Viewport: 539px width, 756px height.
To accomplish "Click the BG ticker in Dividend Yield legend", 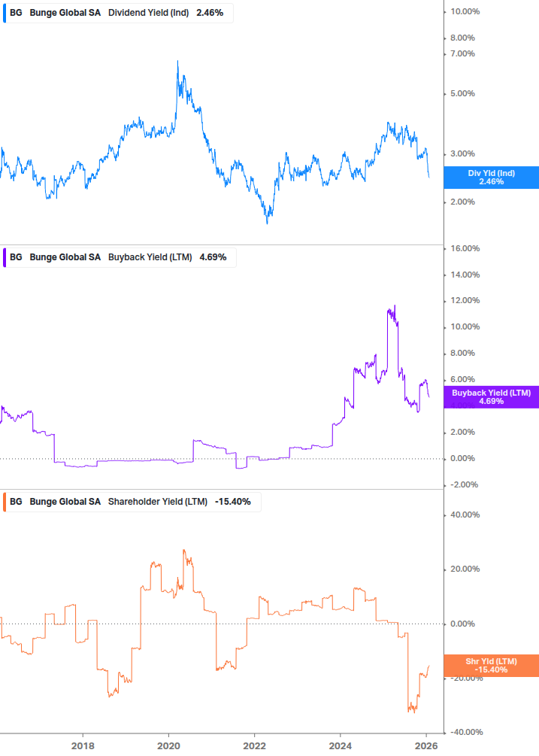I will click(16, 13).
